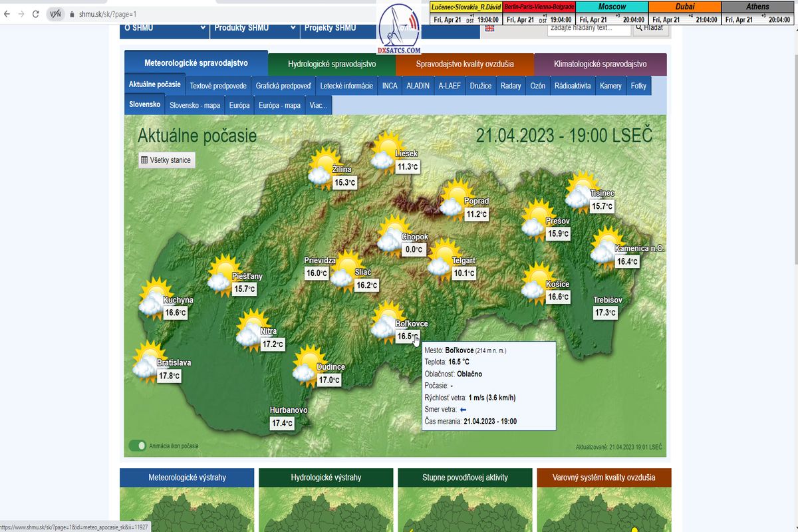
Task: Click the search text input field
Action: [x=589, y=29]
